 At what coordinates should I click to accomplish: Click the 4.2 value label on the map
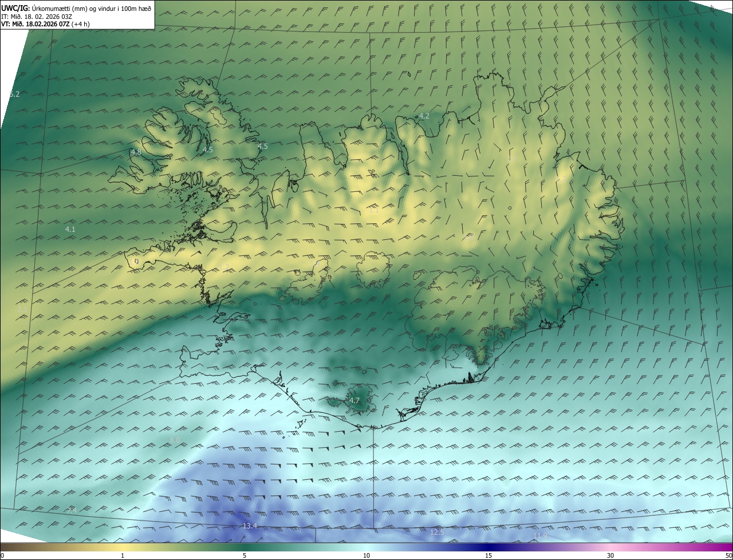(424, 116)
